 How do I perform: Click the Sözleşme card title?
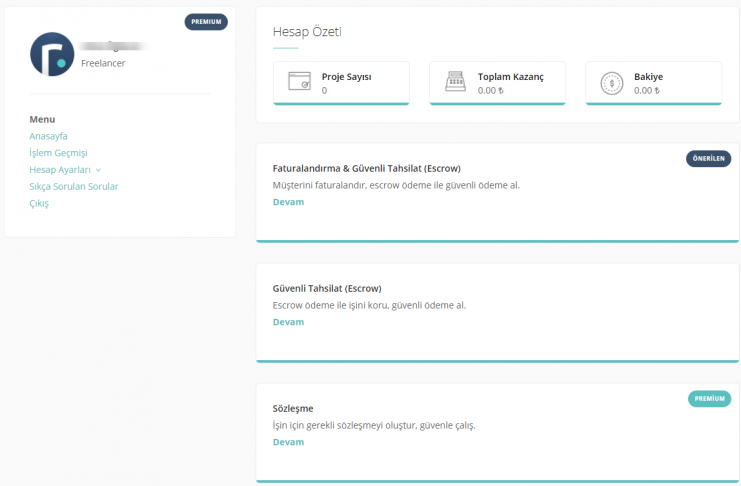[x=293, y=408]
